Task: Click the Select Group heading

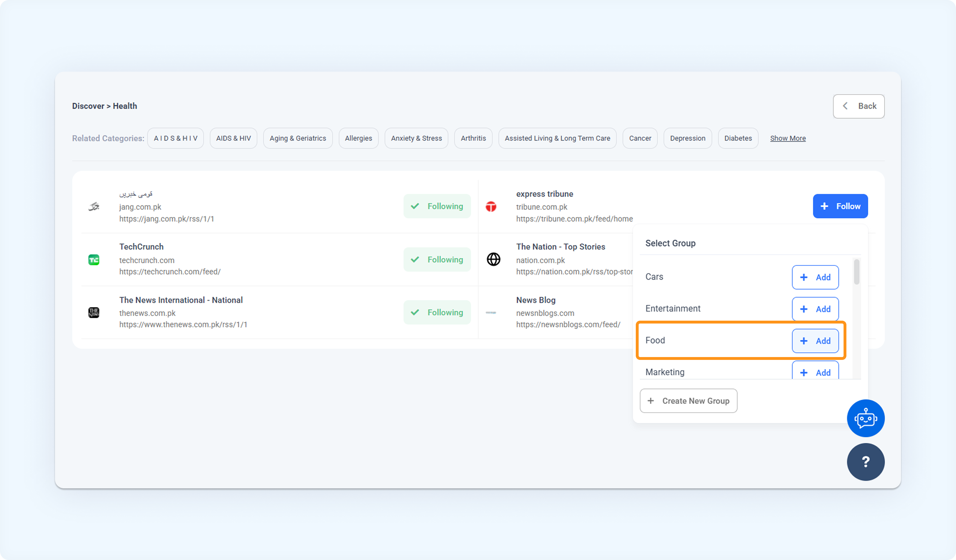Action: pos(670,243)
